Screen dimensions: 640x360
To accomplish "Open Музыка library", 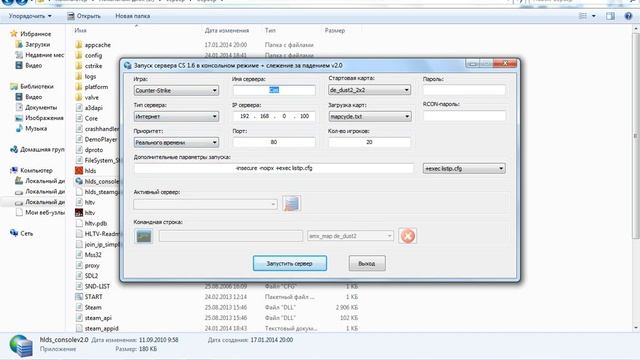I will point(31,128).
